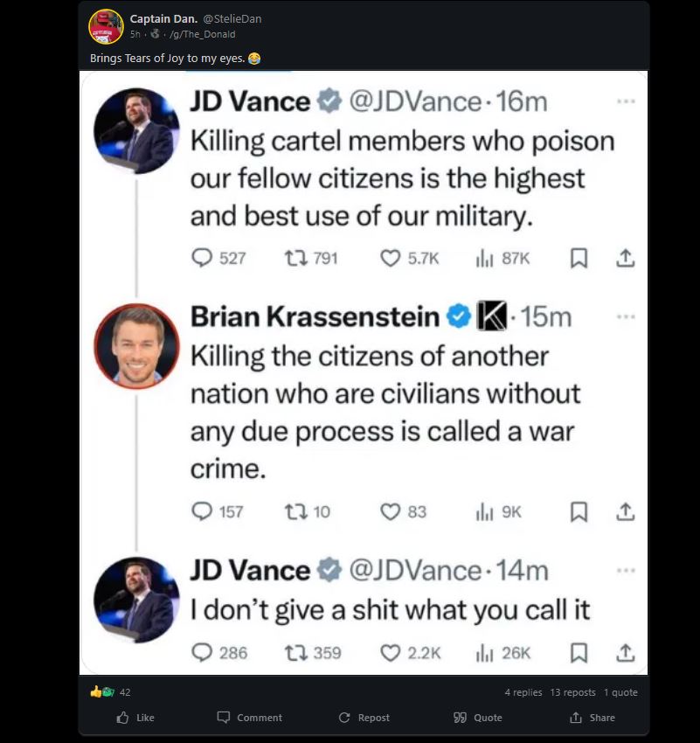View the 4 replies
Screen dimensions: 700x743
pos(523,692)
